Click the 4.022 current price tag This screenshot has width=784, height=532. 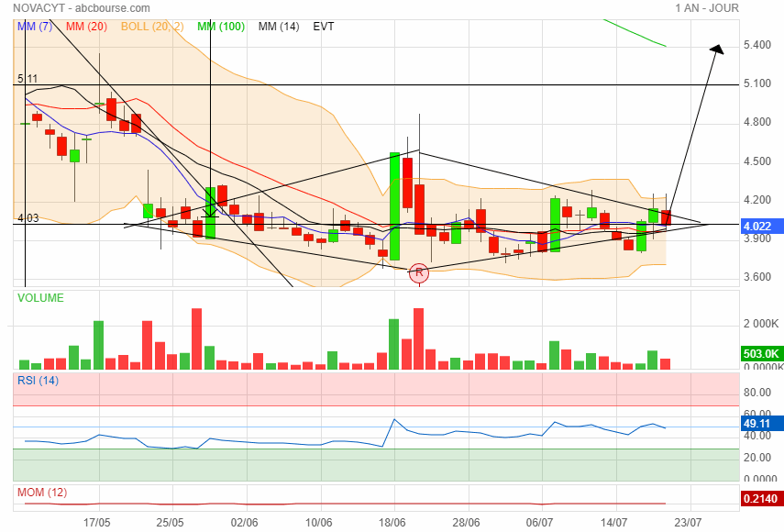pyautogui.click(x=761, y=226)
